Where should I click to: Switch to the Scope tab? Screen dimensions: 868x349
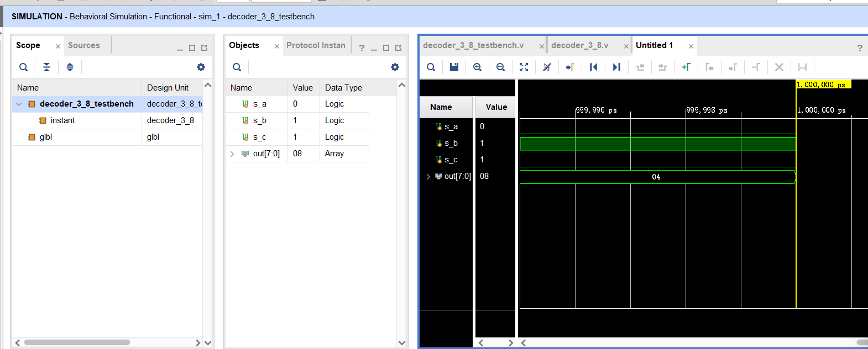[x=28, y=45]
